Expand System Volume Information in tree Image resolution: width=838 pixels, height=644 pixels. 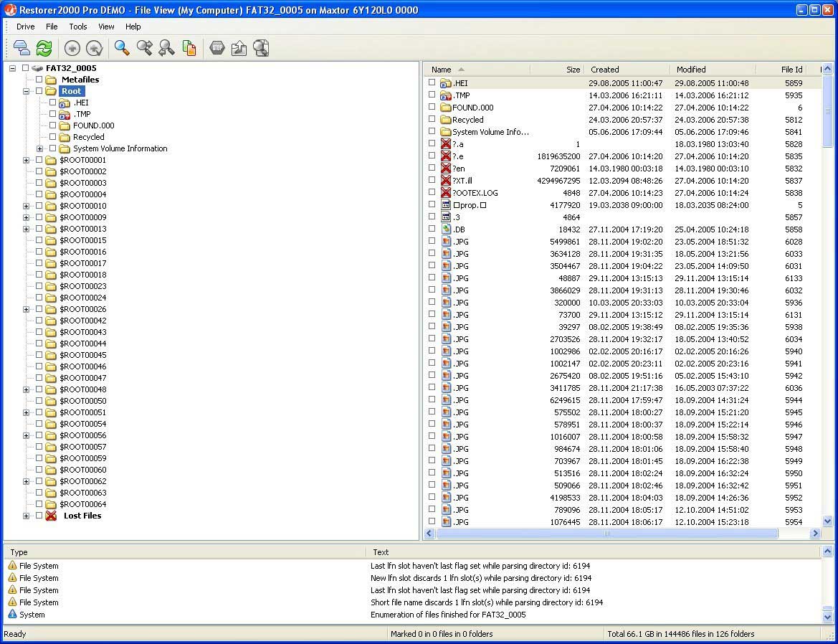(39, 148)
